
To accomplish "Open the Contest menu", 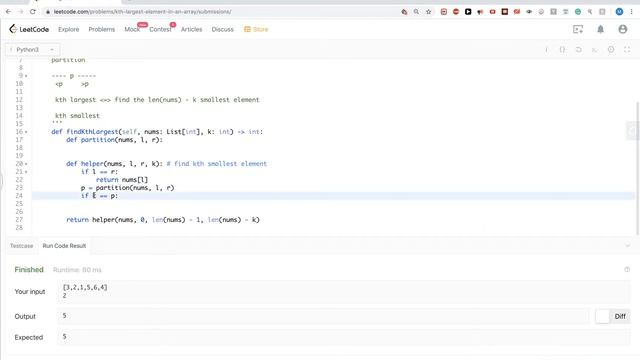I will tap(160, 29).
